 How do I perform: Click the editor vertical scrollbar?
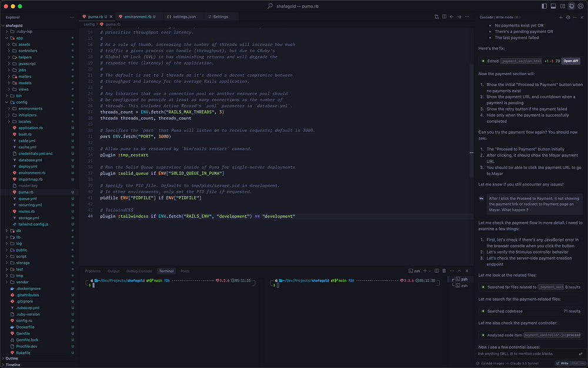[472, 120]
